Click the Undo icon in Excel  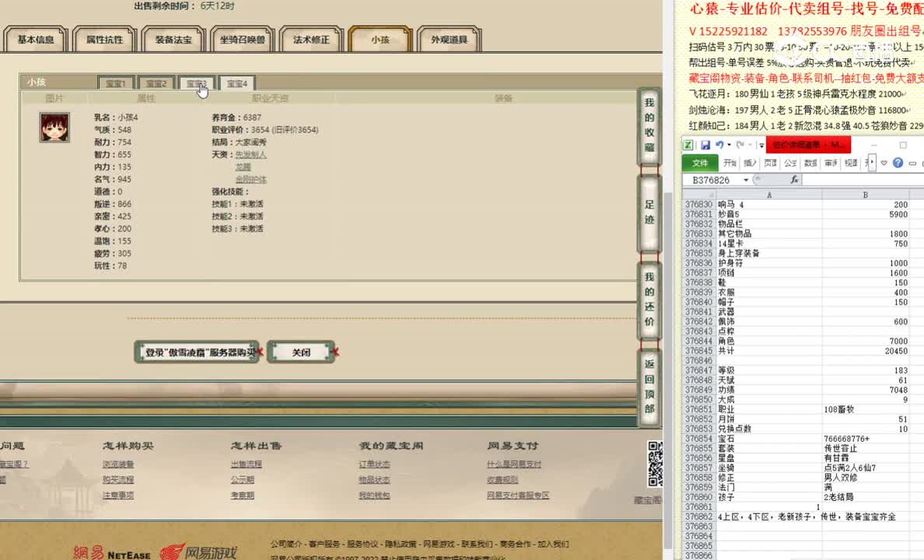720,144
